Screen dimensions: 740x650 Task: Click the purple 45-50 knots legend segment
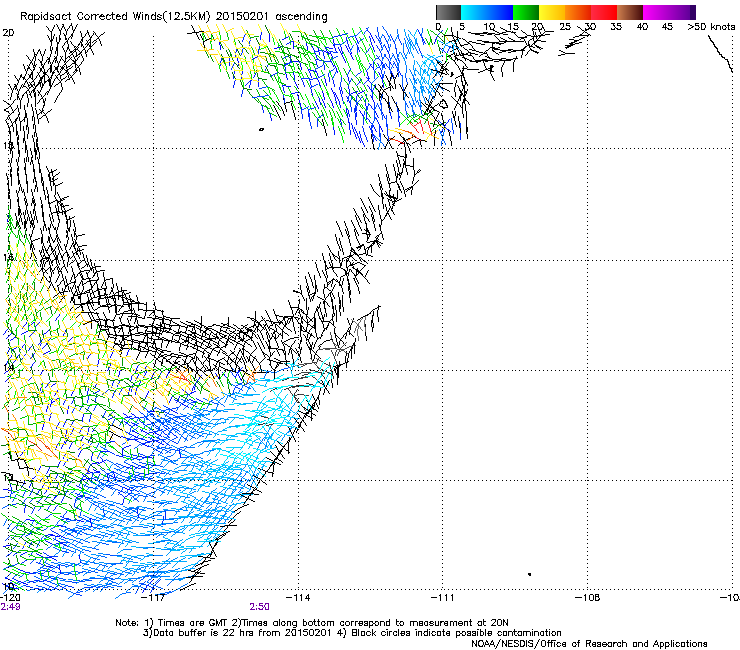click(x=682, y=12)
